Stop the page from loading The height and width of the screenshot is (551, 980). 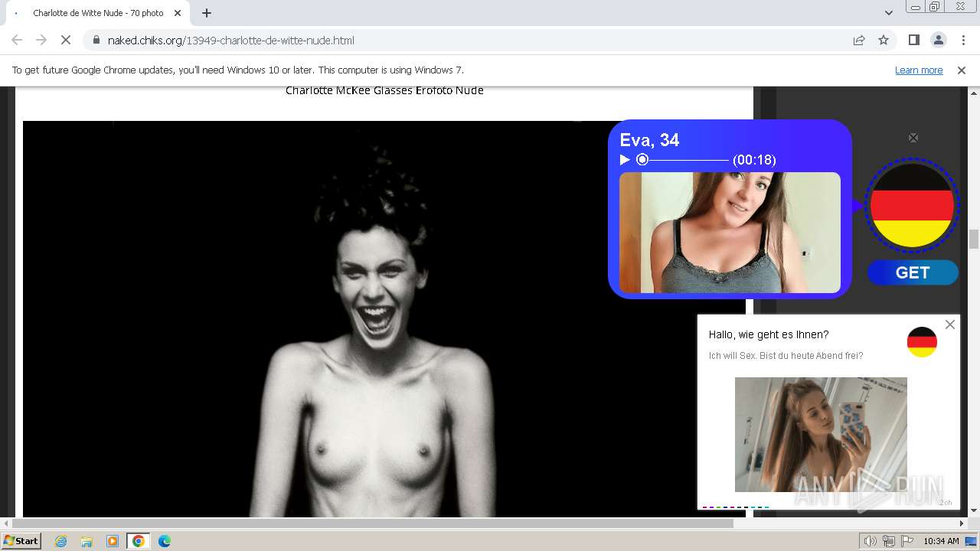click(66, 40)
